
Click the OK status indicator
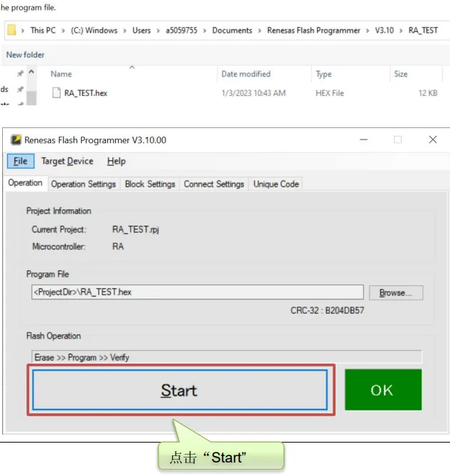[x=383, y=390]
